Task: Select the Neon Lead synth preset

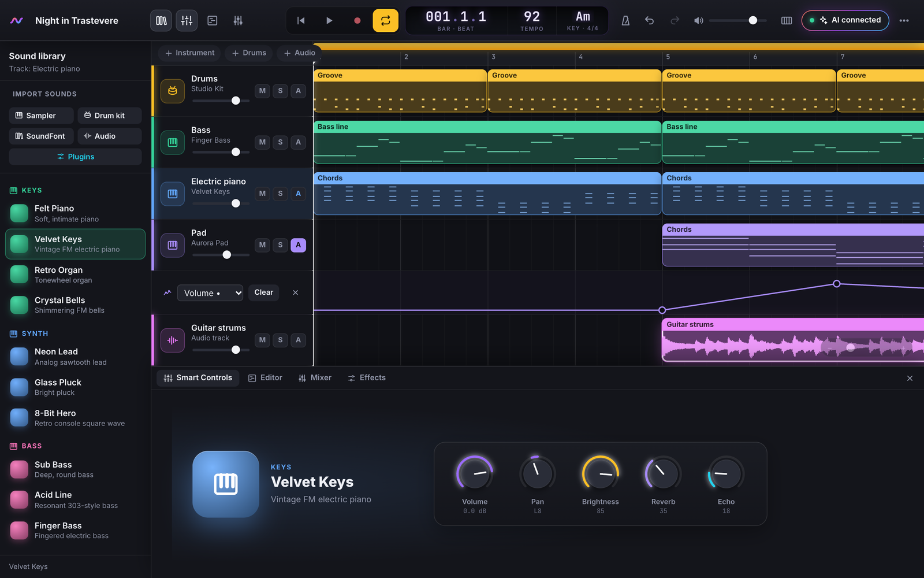Action: [76, 357]
